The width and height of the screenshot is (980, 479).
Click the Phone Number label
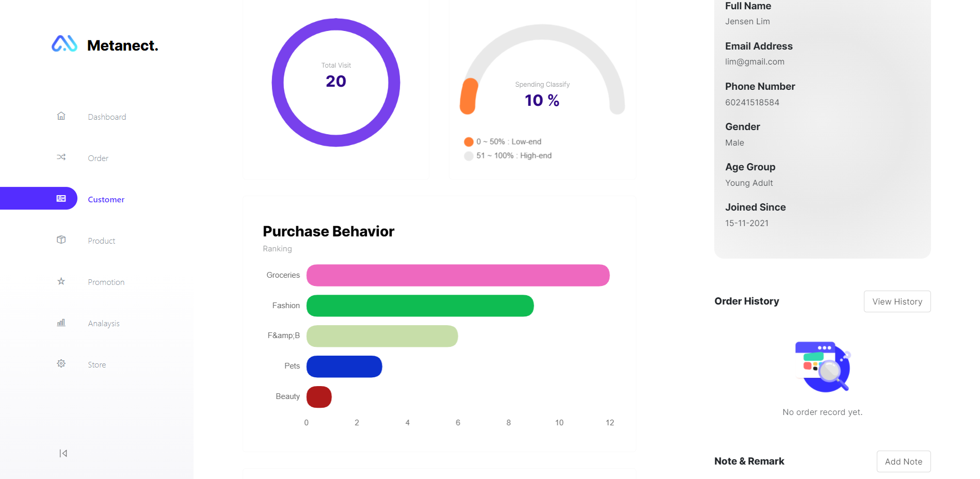pos(760,86)
